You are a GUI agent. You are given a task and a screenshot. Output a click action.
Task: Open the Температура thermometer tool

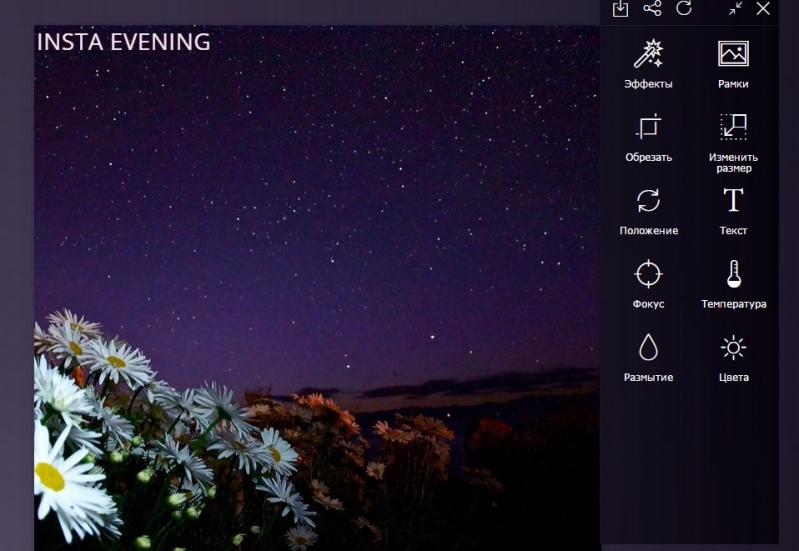pyautogui.click(x=733, y=284)
